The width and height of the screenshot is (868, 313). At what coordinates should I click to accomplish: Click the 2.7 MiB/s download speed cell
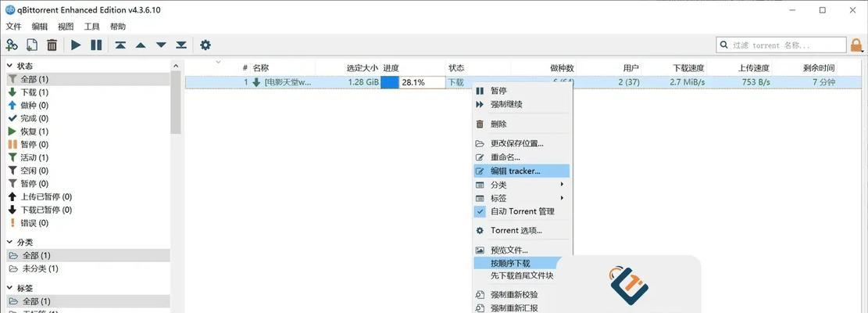[687, 82]
